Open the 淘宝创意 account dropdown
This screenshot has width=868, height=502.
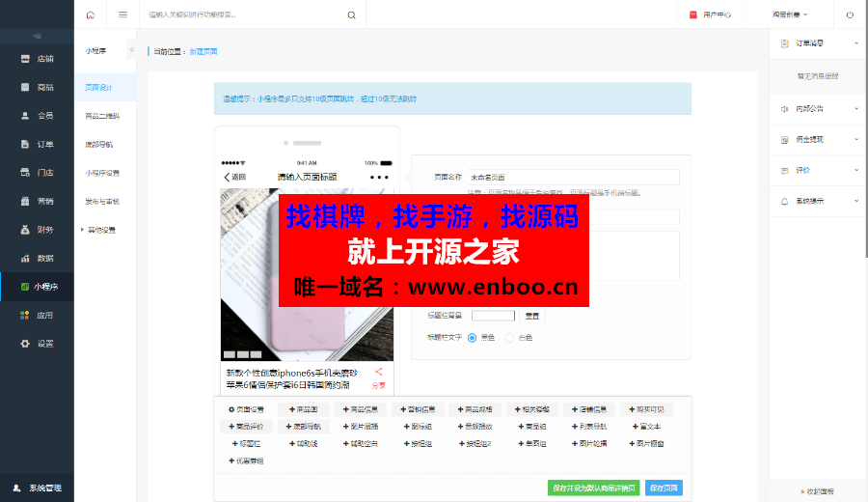click(x=790, y=14)
